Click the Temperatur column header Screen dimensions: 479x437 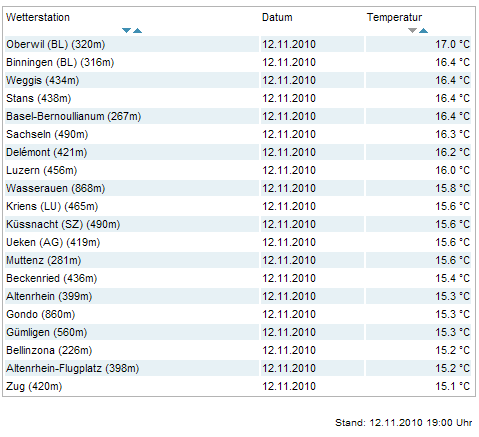pyautogui.click(x=394, y=17)
